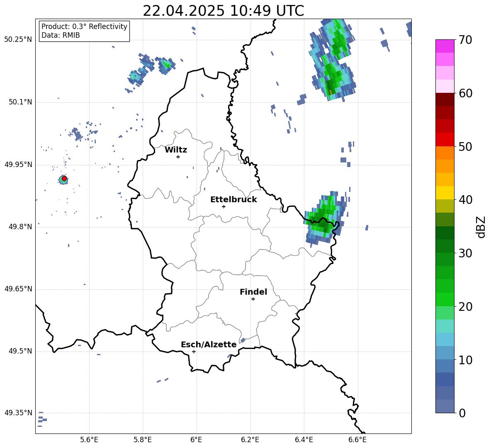The width and height of the screenshot is (491, 448).
Task: Click the Findel label
Action: pos(253,292)
